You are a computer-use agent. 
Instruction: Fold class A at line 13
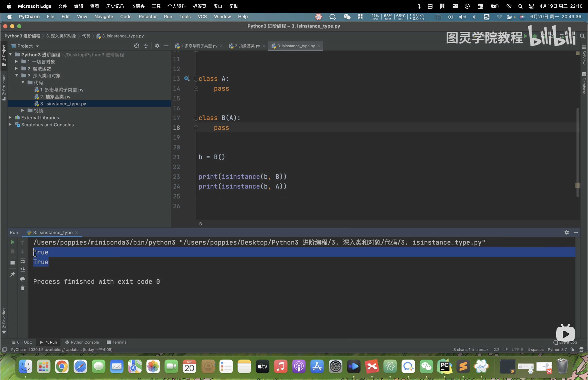pos(196,79)
